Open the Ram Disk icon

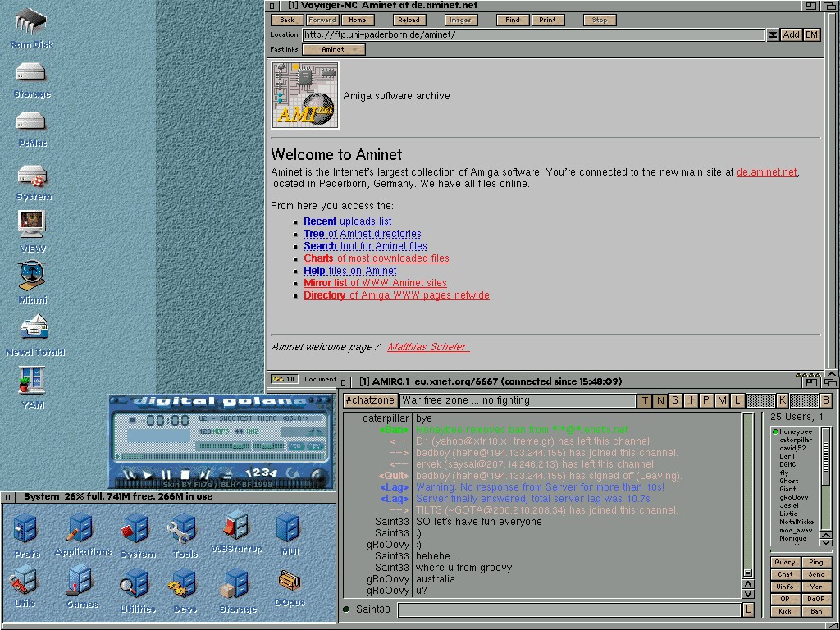pos(31,21)
